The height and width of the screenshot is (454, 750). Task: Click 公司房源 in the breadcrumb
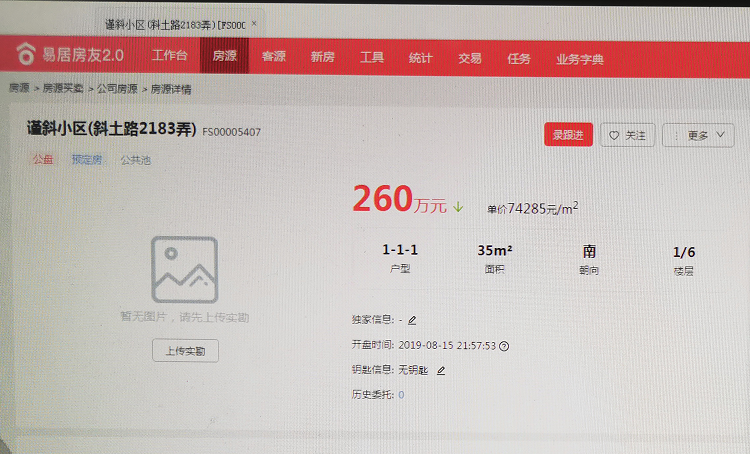[x=117, y=89]
